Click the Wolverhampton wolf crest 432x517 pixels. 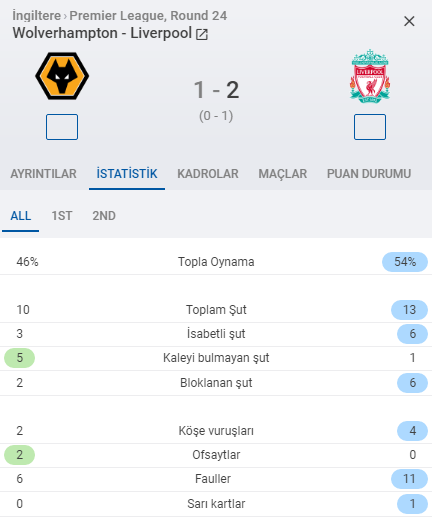click(62, 76)
